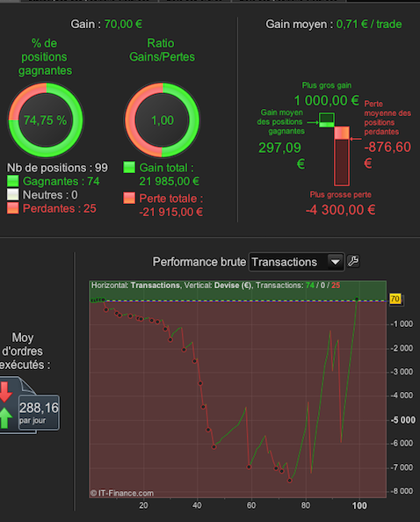
Task: Click the green average-gain box in gauge
Action: pyautogui.click(x=327, y=120)
